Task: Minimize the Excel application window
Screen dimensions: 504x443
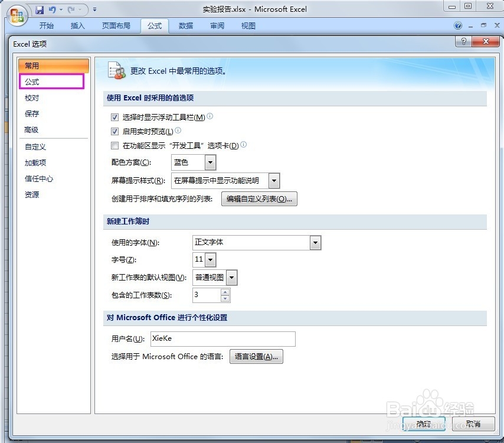Action: coord(452,6)
